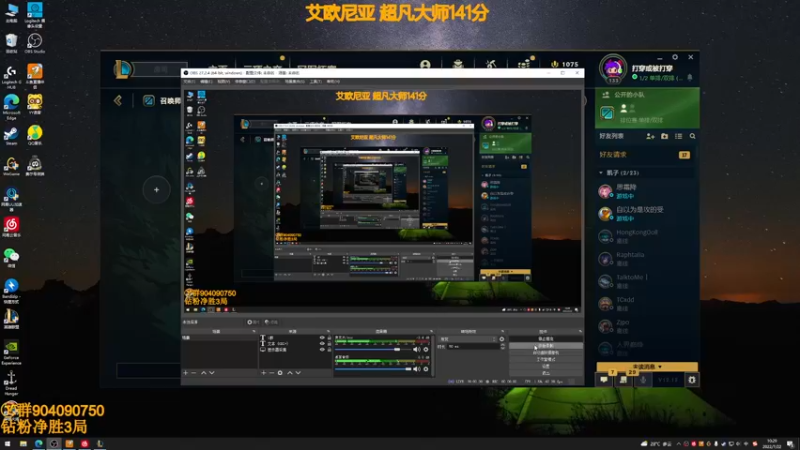Screen dimensions: 800x450
Task: Open OBS 编辑 menu
Action: coord(206,82)
